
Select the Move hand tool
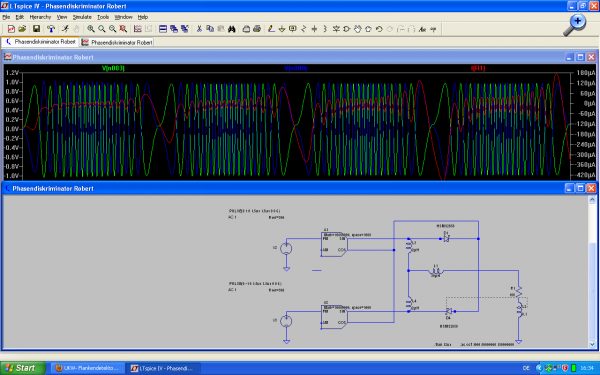click(x=357, y=29)
